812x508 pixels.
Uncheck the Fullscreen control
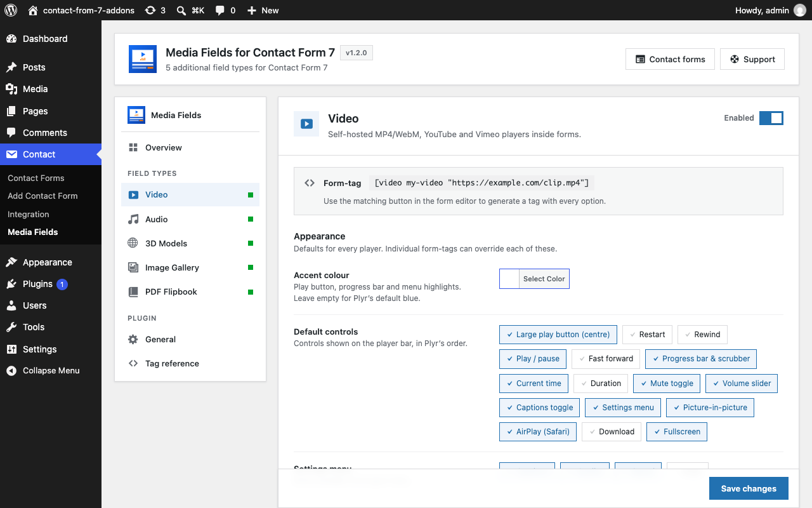[x=677, y=432]
